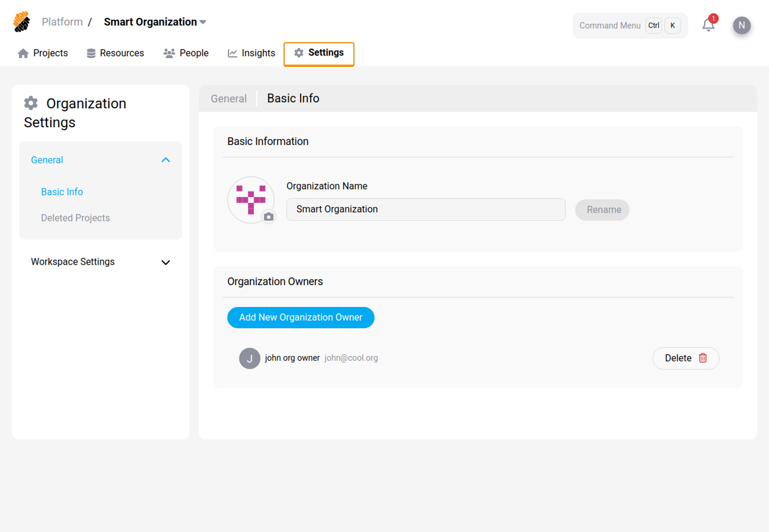The width and height of the screenshot is (769, 532).
Task: Select the Resources database icon
Action: [90, 53]
